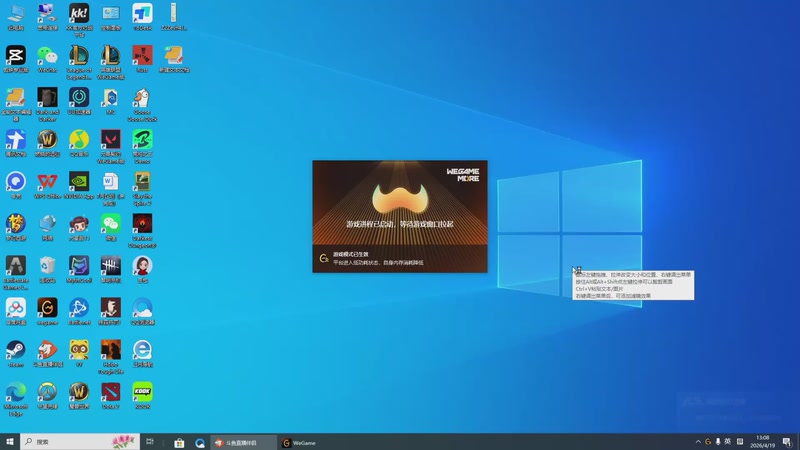Open Microsoft Store from the taskbar
Image resolution: width=800 pixels, height=450 pixels.
179,442
